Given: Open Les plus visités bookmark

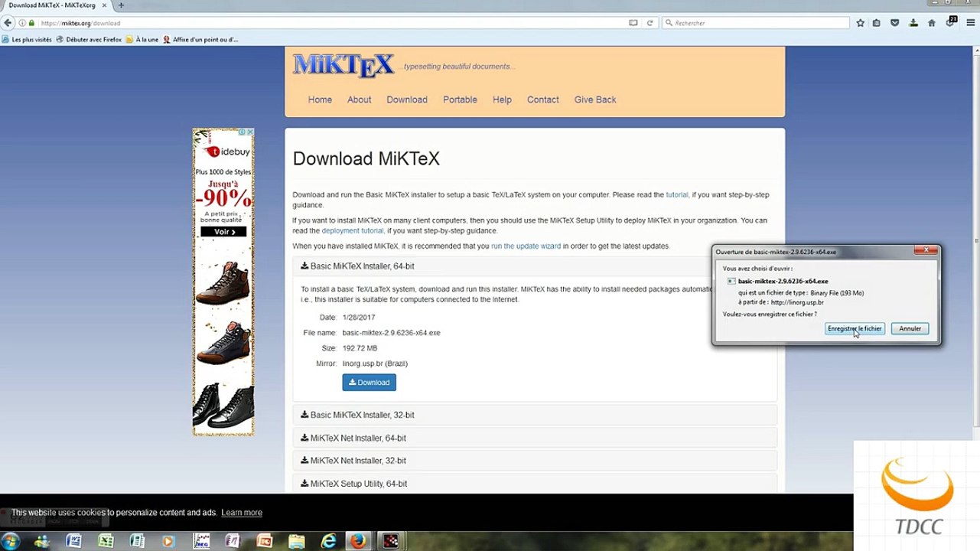Looking at the screenshot, I should [x=27, y=40].
